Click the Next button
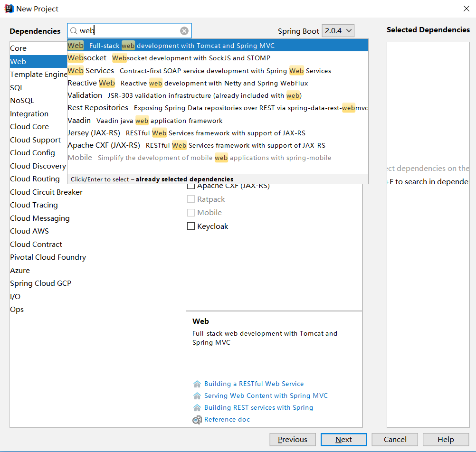476x452 pixels. pos(343,440)
